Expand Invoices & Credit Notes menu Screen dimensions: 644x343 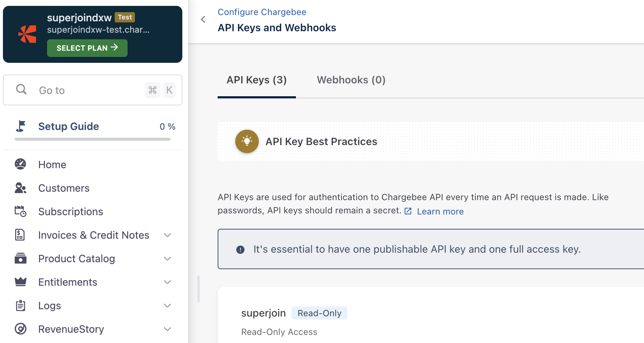[167, 235]
